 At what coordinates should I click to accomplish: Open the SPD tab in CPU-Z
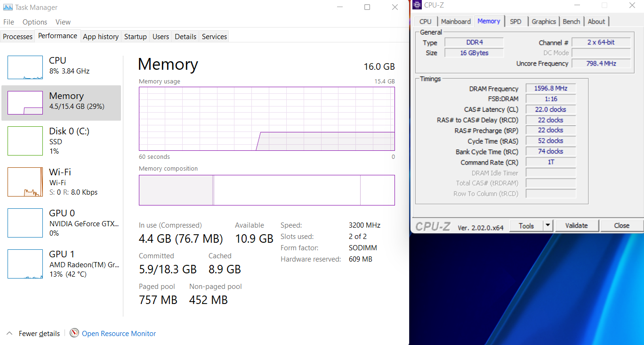click(x=515, y=21)
